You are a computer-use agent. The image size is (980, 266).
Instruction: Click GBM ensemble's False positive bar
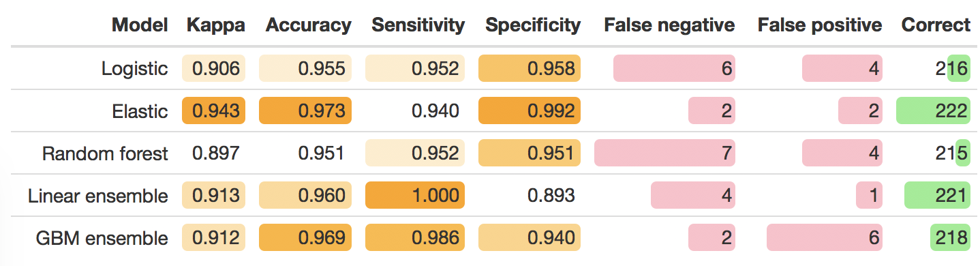(x=825, y=237)
